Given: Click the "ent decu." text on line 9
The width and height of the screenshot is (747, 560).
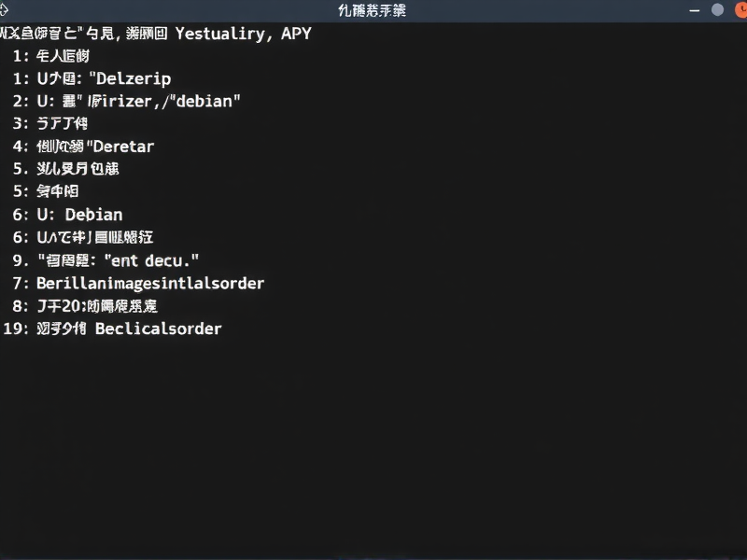Looking at the screenshot, I should tap(151, 260).
